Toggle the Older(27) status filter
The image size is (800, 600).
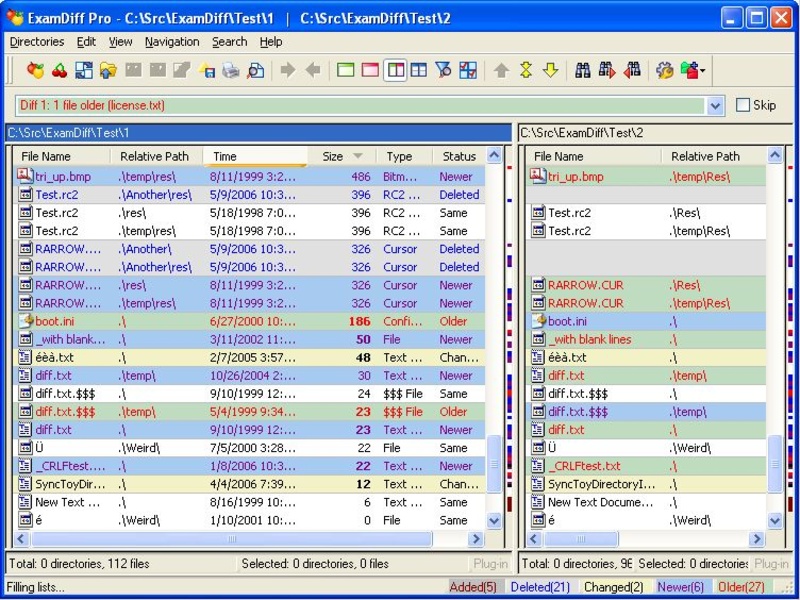[x=741, y=587]
